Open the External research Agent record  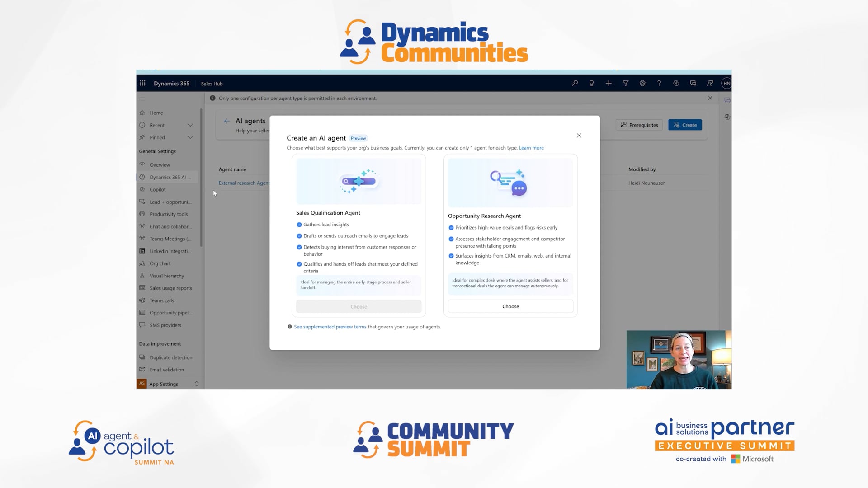pyautogui.click(x=244, y=183)
